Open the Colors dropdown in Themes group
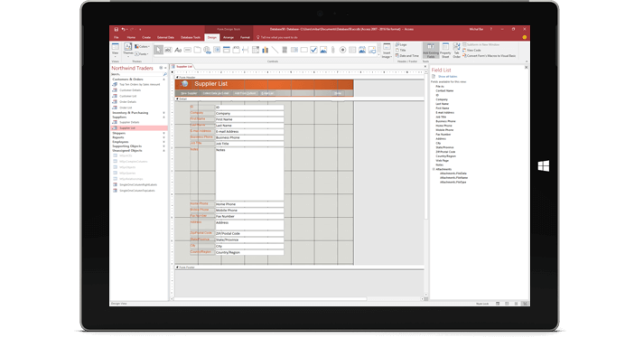This screenshot has width=644, height=338. click(142, 46)
